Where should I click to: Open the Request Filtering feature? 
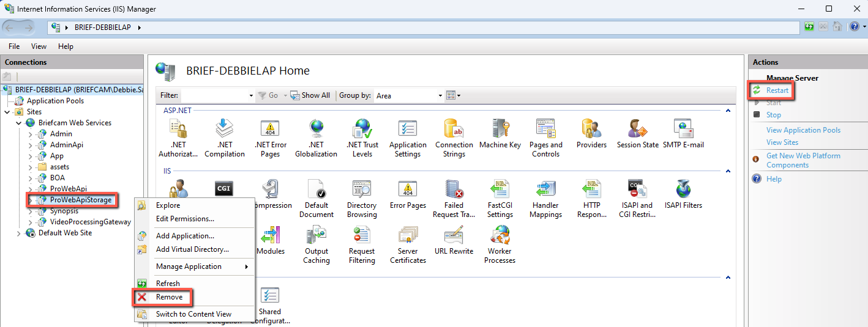click(362, 244)
